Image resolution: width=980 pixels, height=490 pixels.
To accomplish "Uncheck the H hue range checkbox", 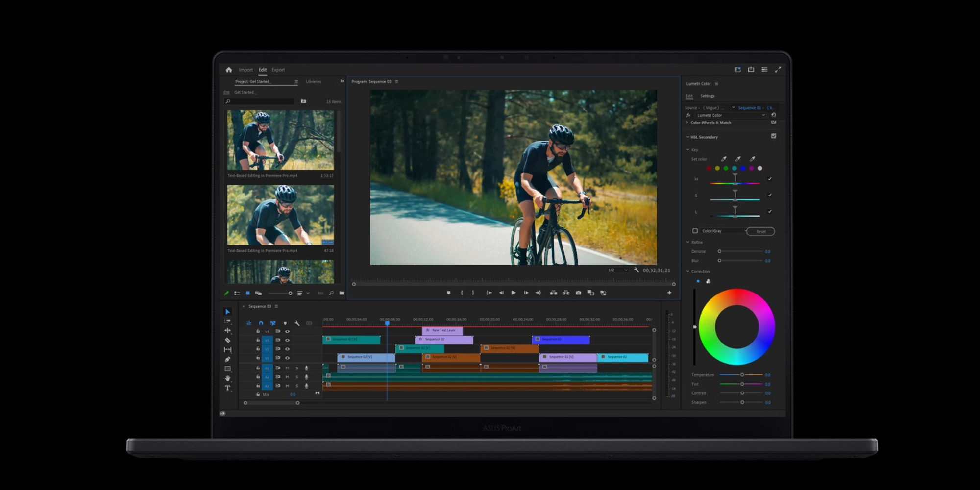I will [x=770, y=179].
